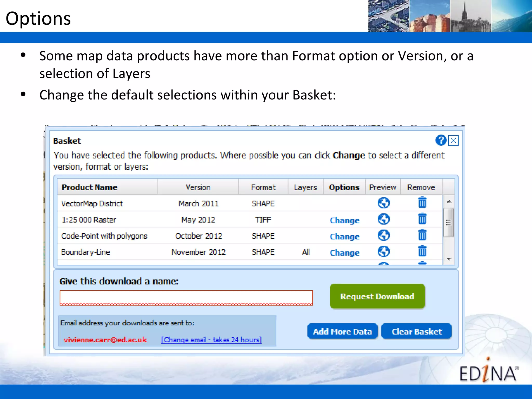Viewport: 532px width, 399px height.
Task: Select the Boundary-Line row name
Action: click(x=85, y=252)
